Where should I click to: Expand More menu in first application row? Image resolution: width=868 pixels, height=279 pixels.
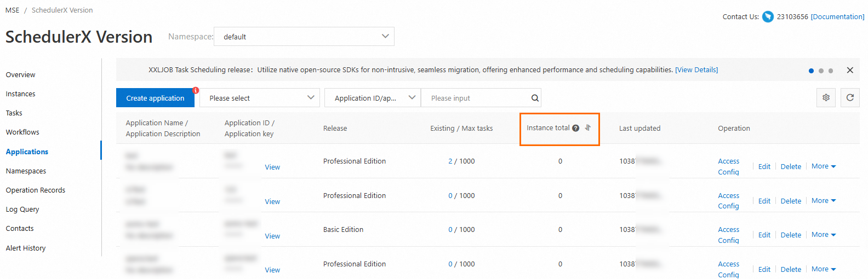tap(824, 166)
